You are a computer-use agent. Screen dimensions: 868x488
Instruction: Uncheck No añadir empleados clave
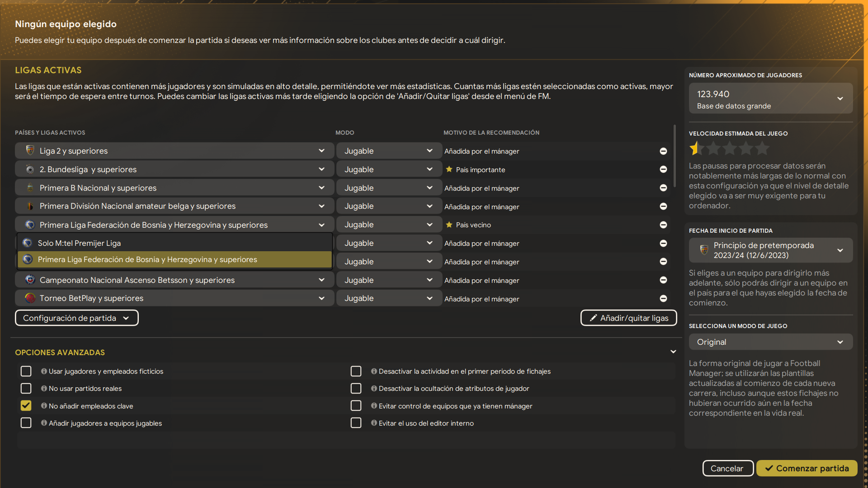click(x=26, y=406)
